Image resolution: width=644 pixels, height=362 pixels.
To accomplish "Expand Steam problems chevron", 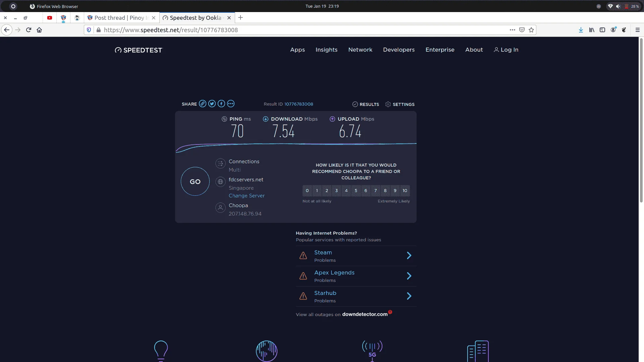I will click(409, 256).
